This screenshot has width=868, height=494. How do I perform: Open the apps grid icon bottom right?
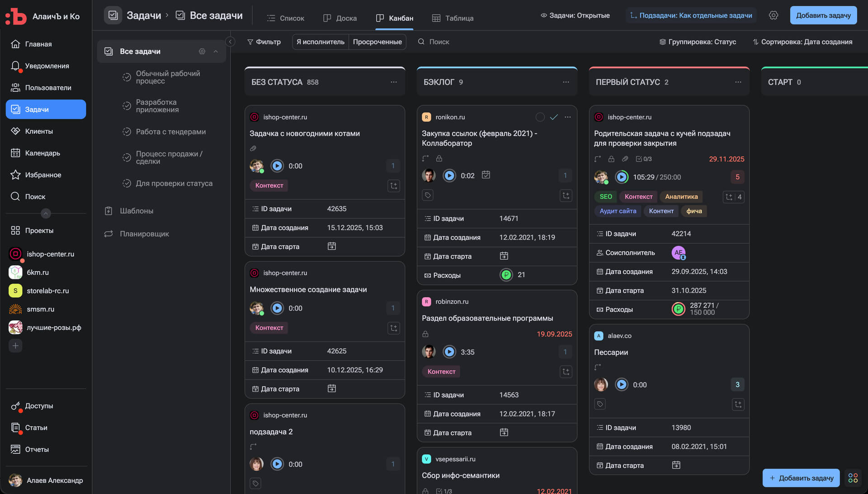[853, 478]
